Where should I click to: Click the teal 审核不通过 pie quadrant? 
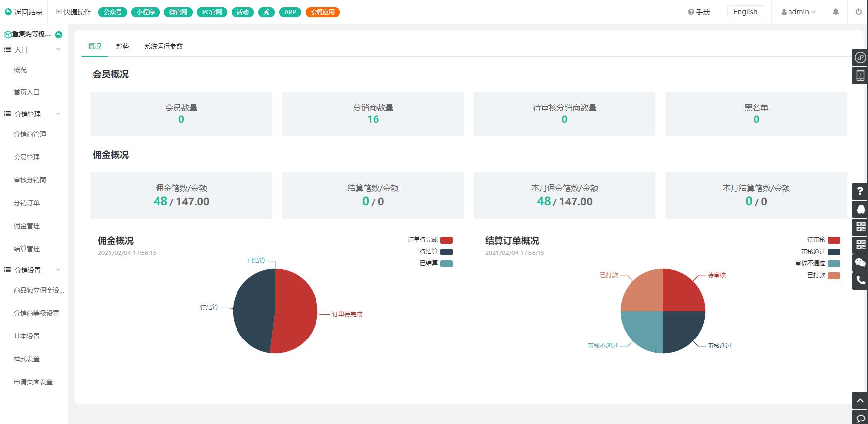coord(644,329)
